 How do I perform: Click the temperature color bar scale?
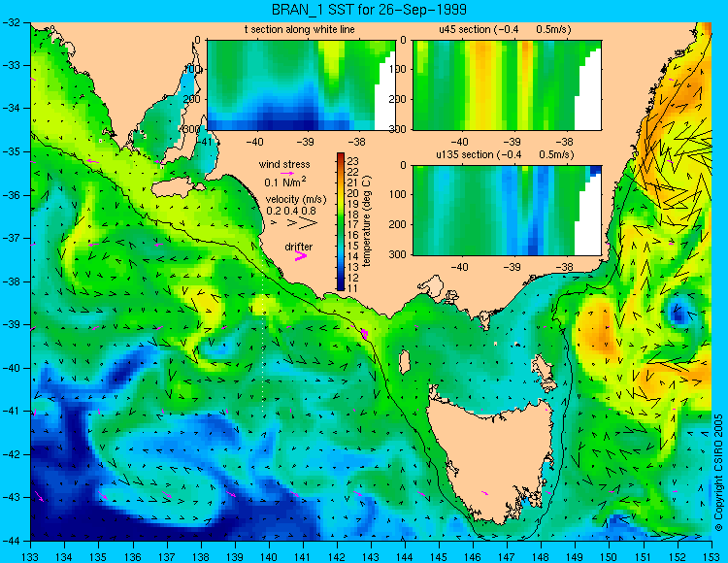[341, 222]
